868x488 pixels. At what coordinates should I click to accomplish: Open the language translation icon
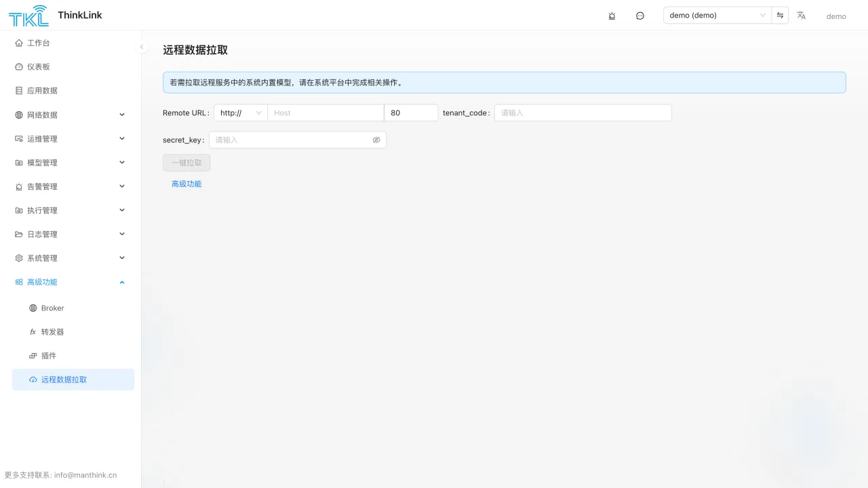pos(802,16)
